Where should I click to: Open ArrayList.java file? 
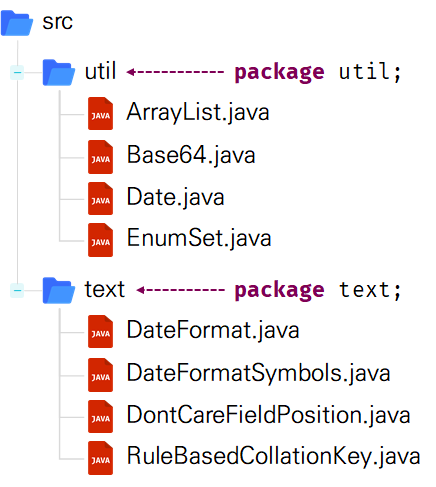pyautogui.click(x=198, y=113)
